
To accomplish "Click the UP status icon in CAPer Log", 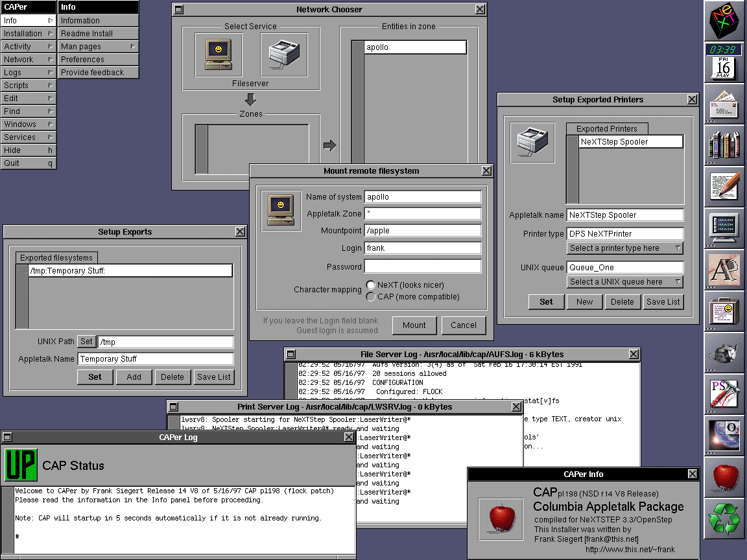I will (x=21, y=465).
